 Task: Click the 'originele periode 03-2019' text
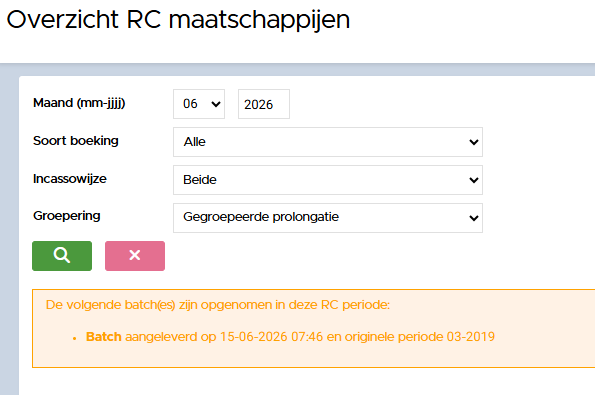[420, 337]
